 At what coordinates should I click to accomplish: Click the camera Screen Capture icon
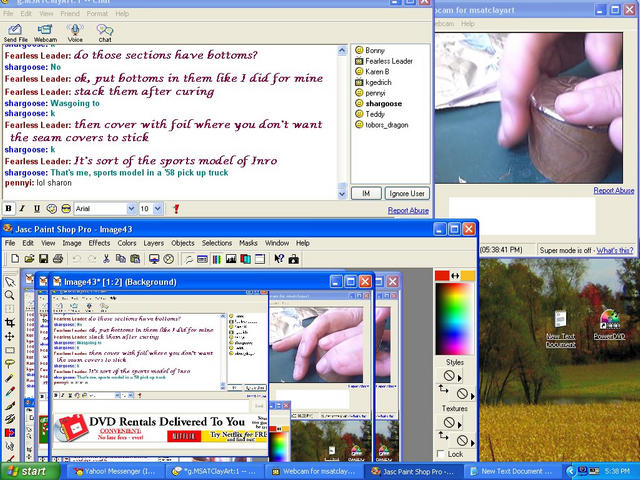[x=293, y=259]
